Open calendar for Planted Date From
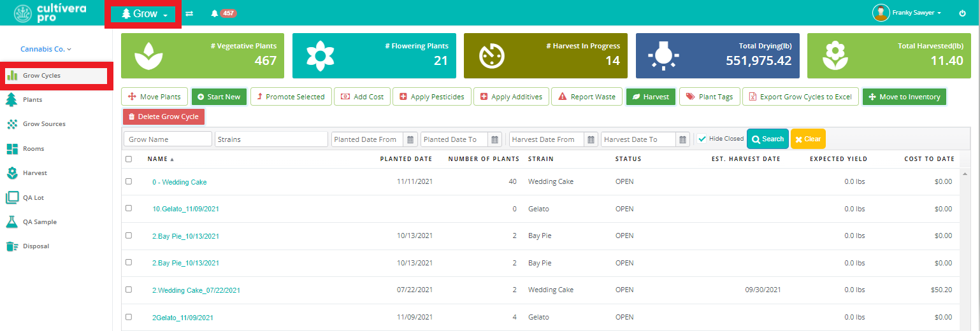 (411, 139)
